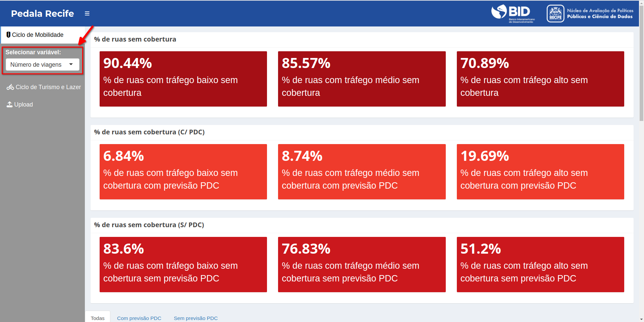Switch to the Com previsão PDC tab

pos(139,318)
